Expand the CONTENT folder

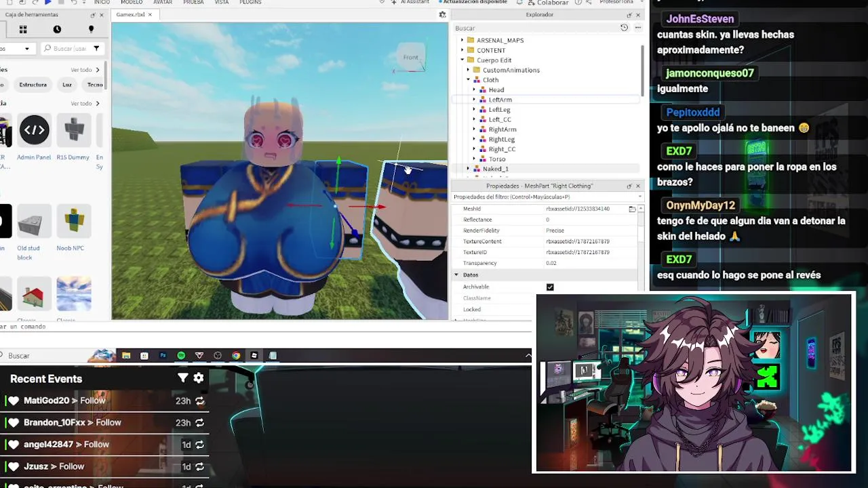(x=462, y=50)
